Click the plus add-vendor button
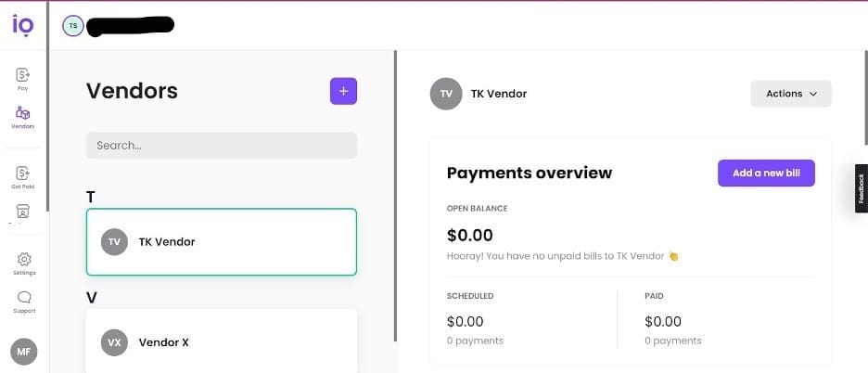Viewport: 868px width, 373px height. [x=343, y=91]
